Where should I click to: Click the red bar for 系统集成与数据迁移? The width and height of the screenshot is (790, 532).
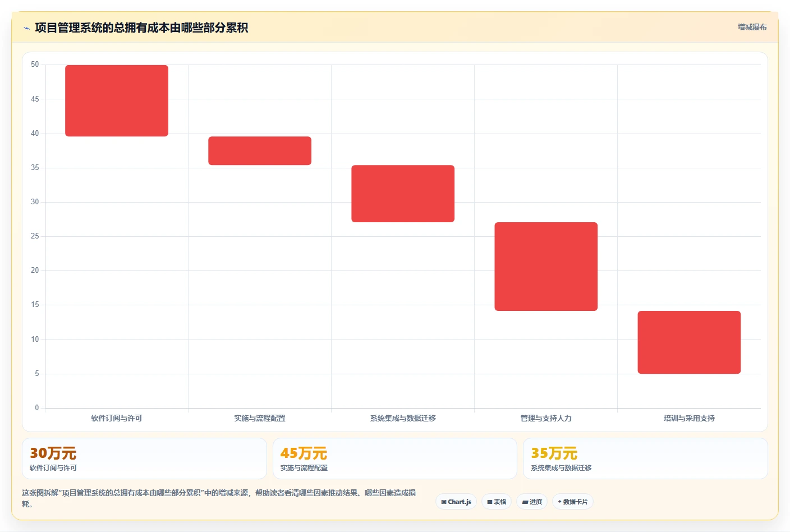click(403, 194)
